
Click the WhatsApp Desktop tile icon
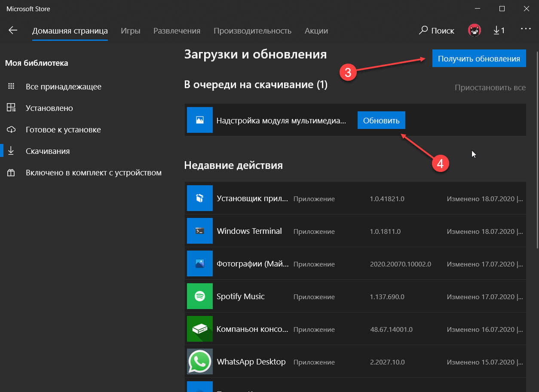(x=199, y=361)
